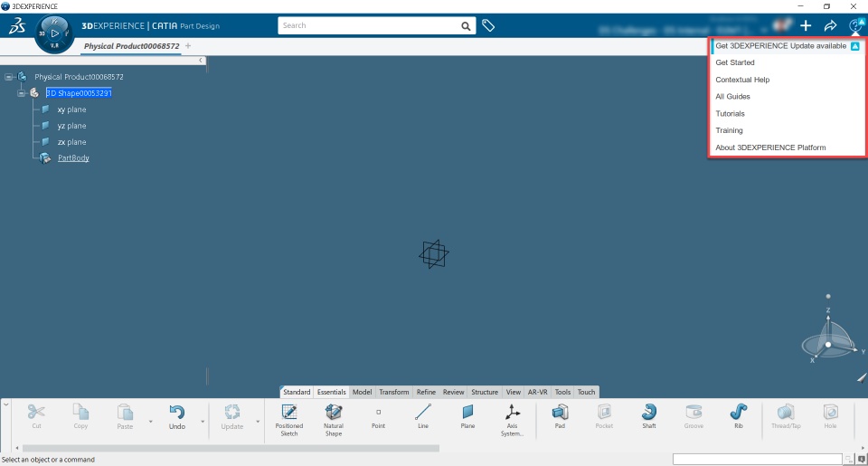This screenshot has height=466, width=868.
Task: Select the Cut tool
Action: point(36,416)
